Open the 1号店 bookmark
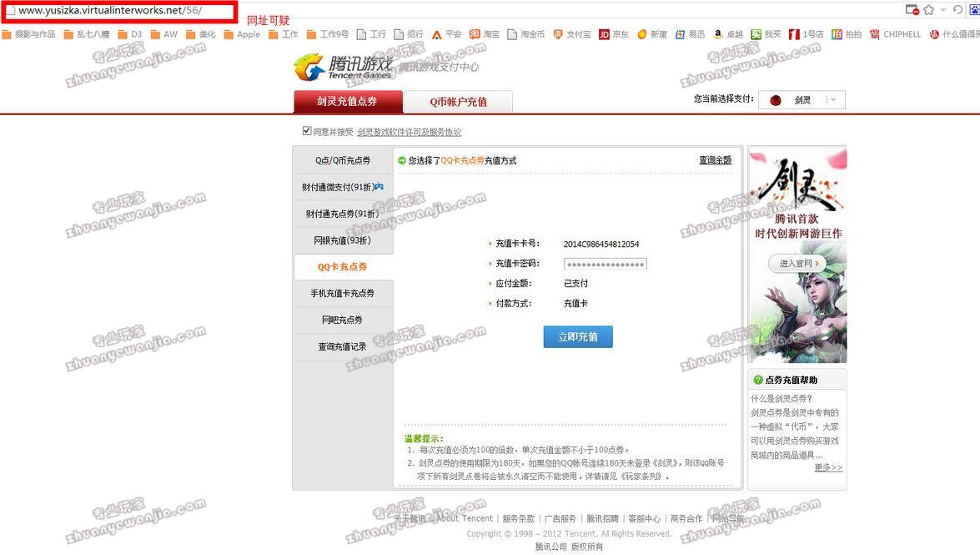This screenshot has width=980, height=555. point(807,34)
